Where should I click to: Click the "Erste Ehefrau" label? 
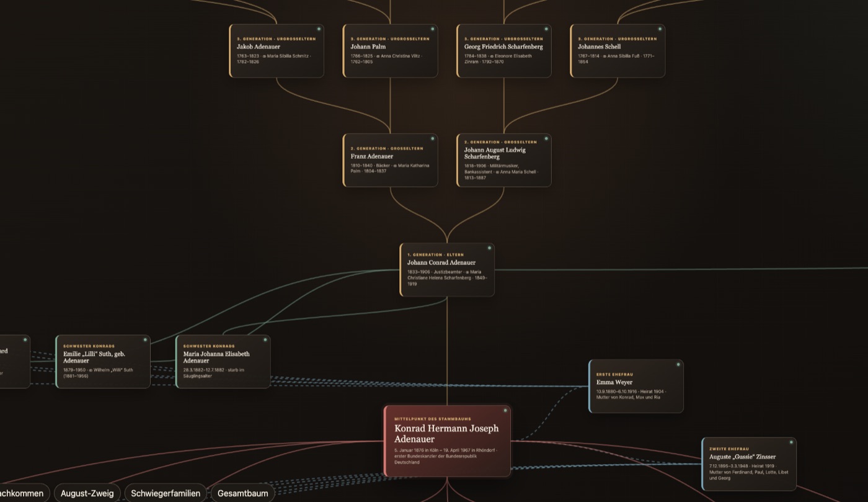click(x=615, y=374)
